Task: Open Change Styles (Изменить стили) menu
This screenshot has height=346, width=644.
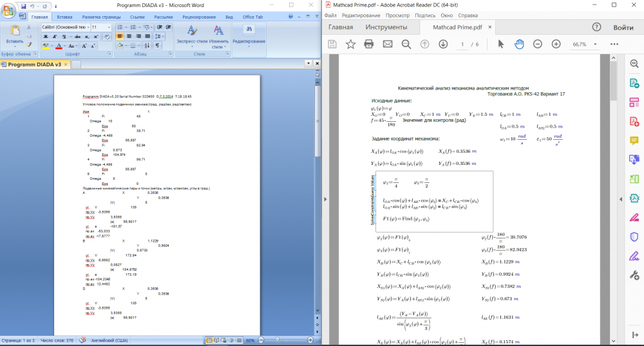Action: (218, 36)
